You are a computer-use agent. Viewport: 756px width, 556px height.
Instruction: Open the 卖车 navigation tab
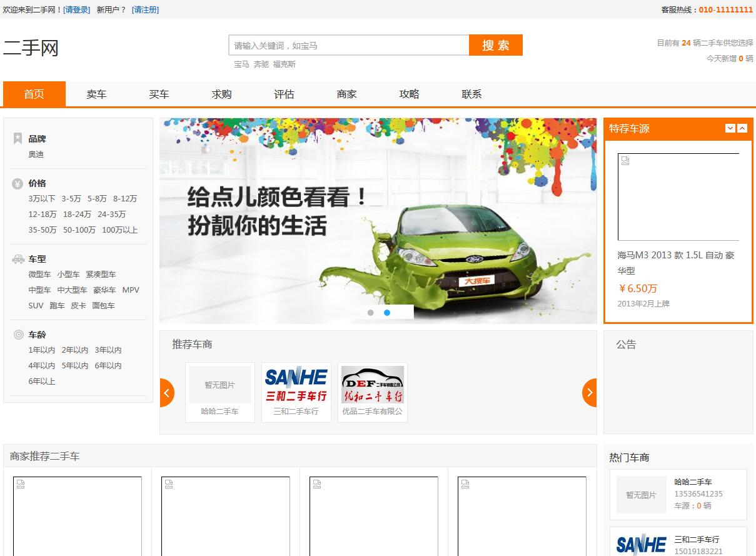(96, 94)
